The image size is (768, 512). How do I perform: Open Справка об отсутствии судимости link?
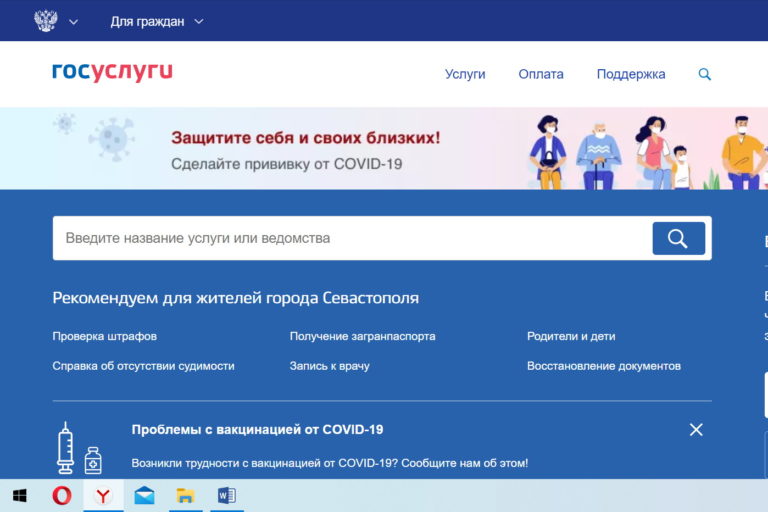click(x=143, y=366)
